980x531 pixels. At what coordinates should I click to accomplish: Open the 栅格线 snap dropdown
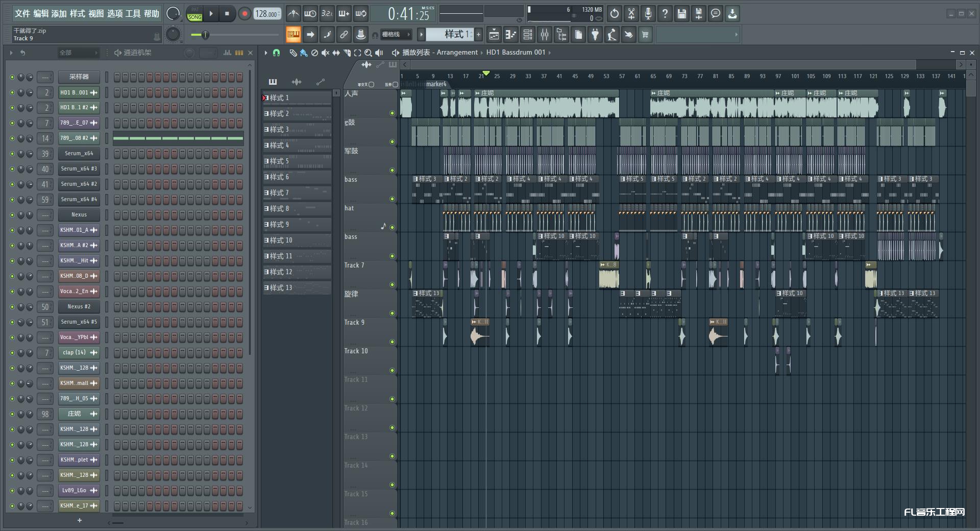[395, 35]
